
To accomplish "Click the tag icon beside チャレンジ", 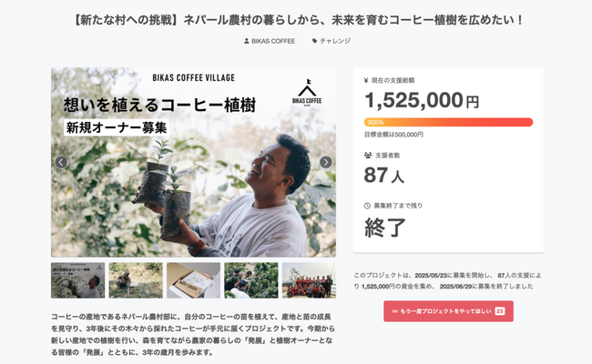I will point(315,41).
